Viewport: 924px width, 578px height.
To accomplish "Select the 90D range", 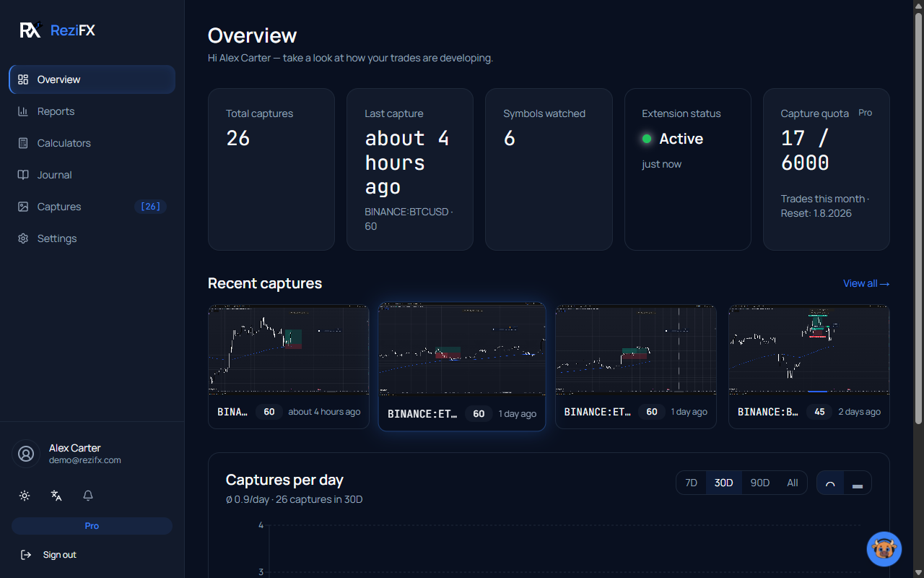I will coord(760,483).
